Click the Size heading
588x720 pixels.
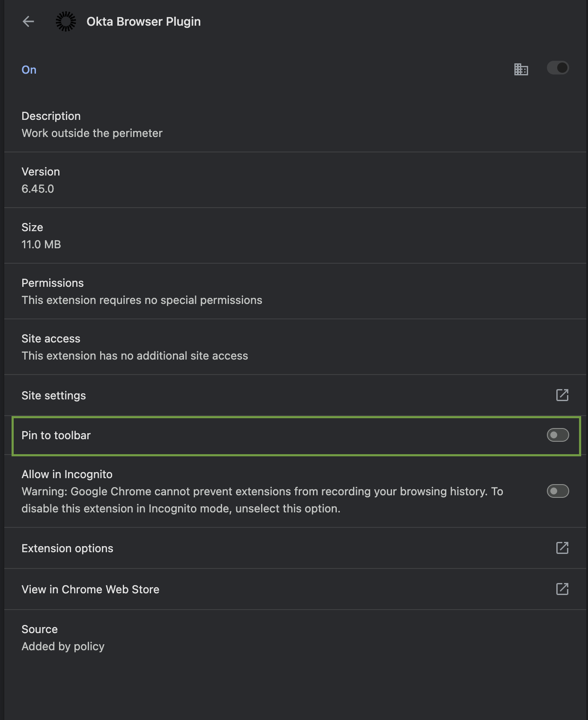coord(32,227)
